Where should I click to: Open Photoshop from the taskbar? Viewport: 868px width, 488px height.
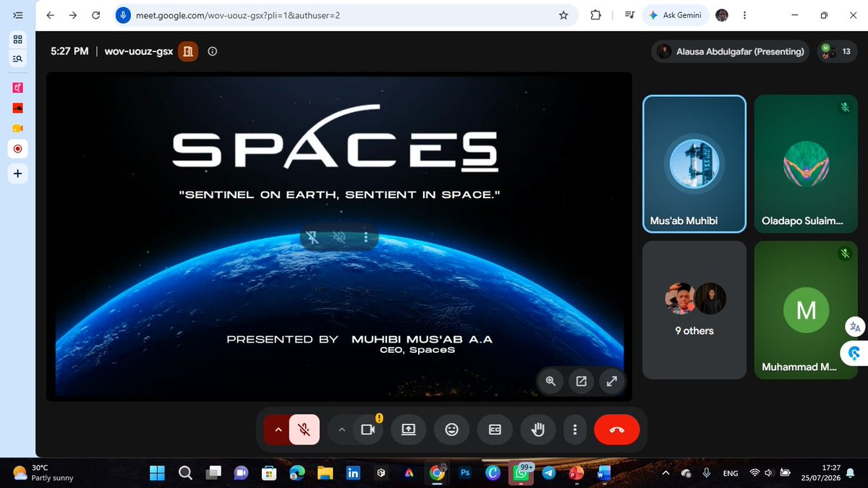point(465,473)
